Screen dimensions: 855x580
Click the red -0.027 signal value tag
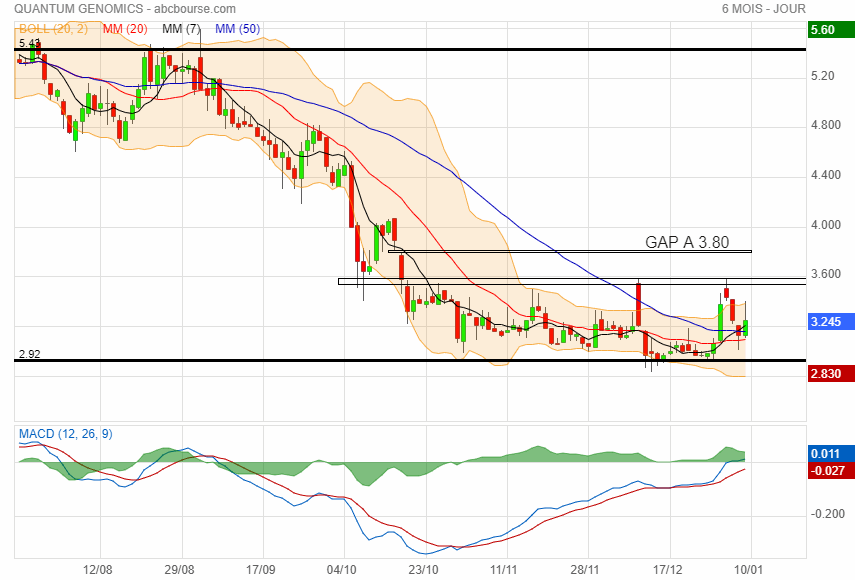pyautogui.click(x=830, y=470)
